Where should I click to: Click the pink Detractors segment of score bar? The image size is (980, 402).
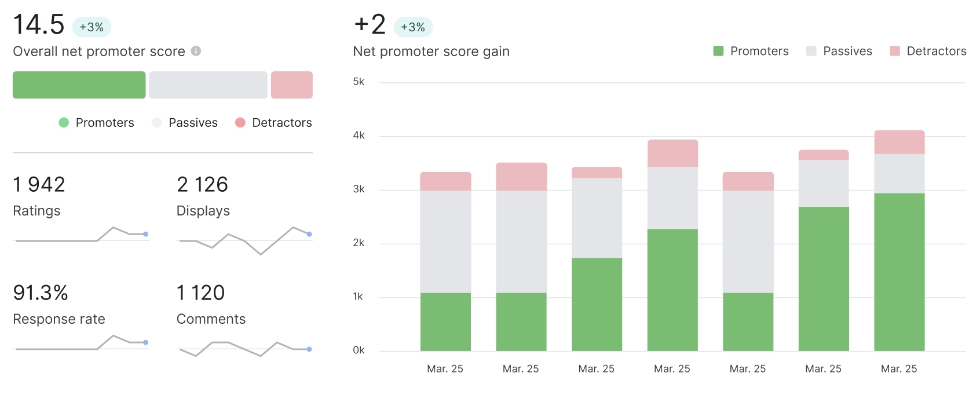point(292,85)
